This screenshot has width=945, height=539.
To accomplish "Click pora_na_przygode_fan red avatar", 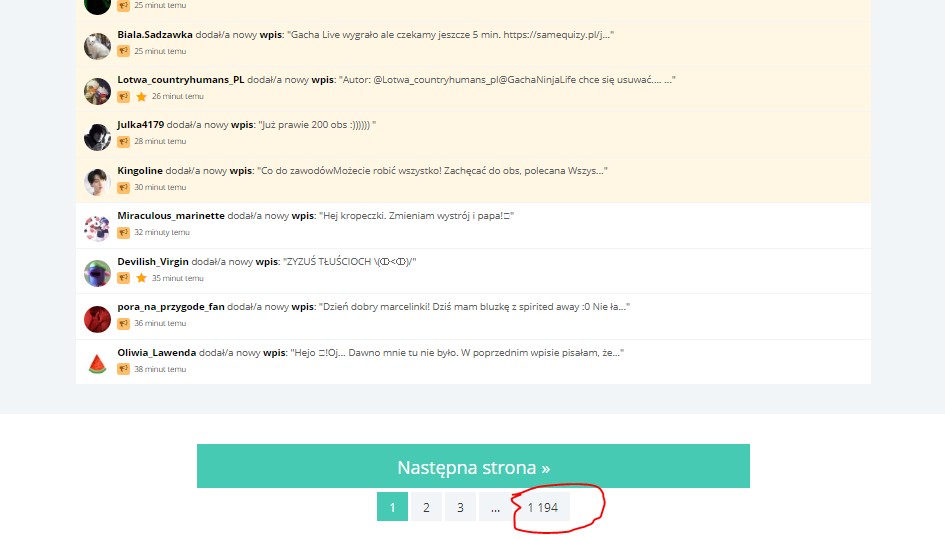I will point(97,319).
